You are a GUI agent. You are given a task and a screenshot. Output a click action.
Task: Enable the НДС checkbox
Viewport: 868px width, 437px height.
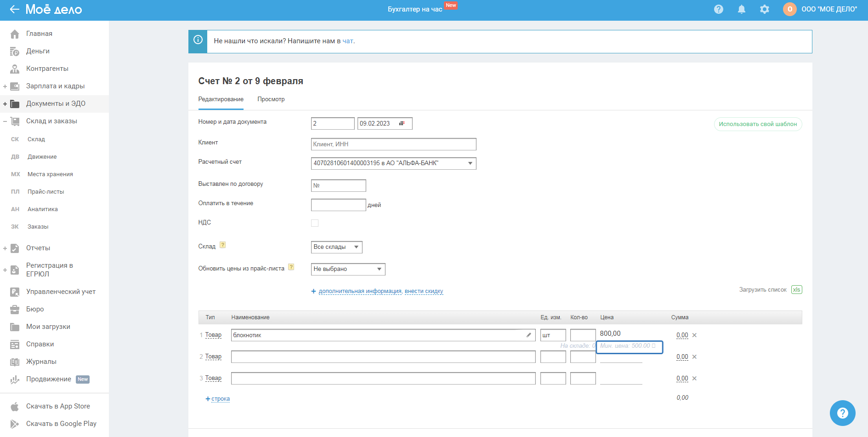tap(315, 223)
